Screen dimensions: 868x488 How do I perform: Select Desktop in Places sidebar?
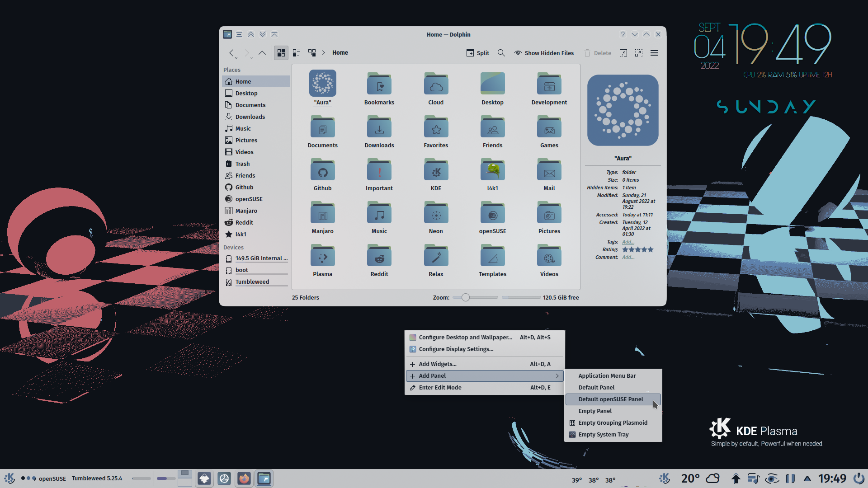pyautogui.click(x=256, y=93)
